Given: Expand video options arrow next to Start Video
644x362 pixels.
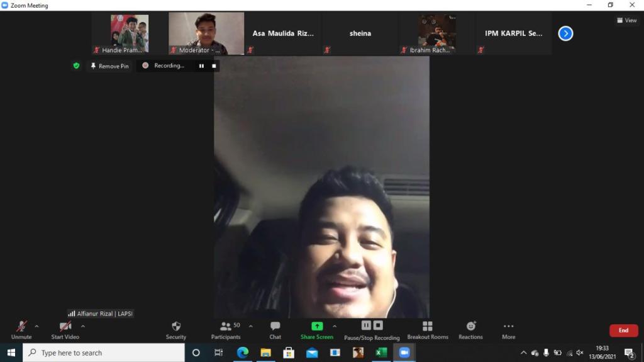Looking at the screenshot, I should 83,326.
